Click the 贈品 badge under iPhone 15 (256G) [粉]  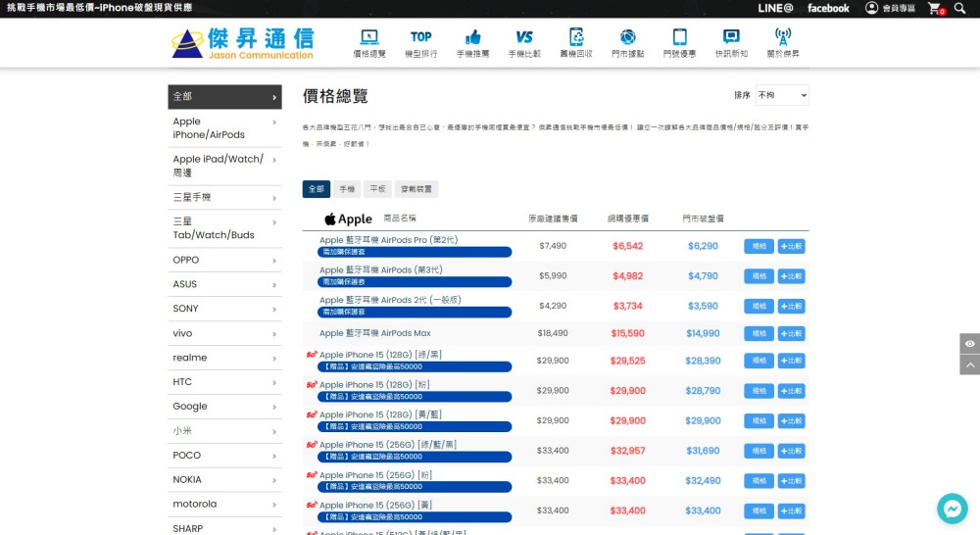pyautogui.click(x=415, y=487)
